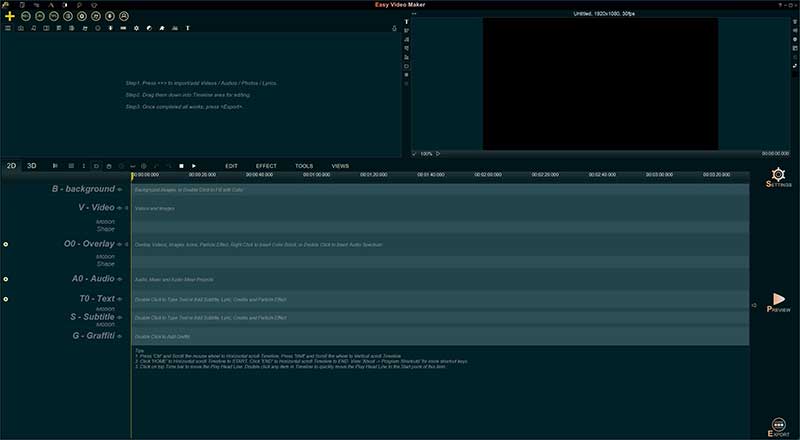This screenshot has height=440, width=800.
Task: Open the EDIT menu
Action: tap(232, 166)
